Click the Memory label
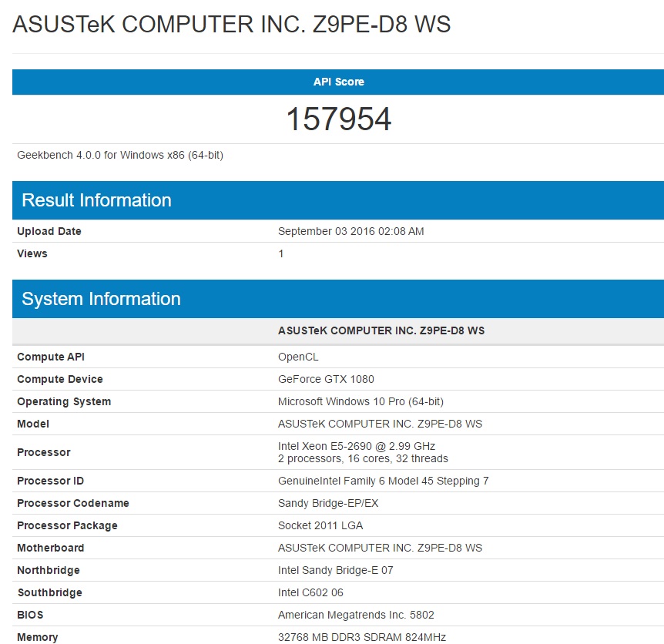This screenshot has height=644, width=664. click(37, 637)
